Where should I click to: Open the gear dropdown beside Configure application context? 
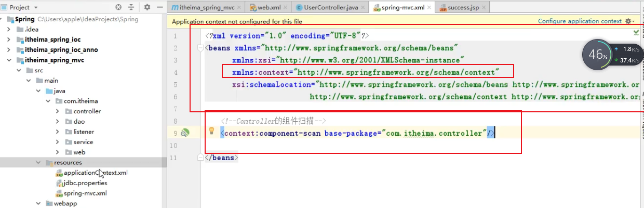click(630, 21)
